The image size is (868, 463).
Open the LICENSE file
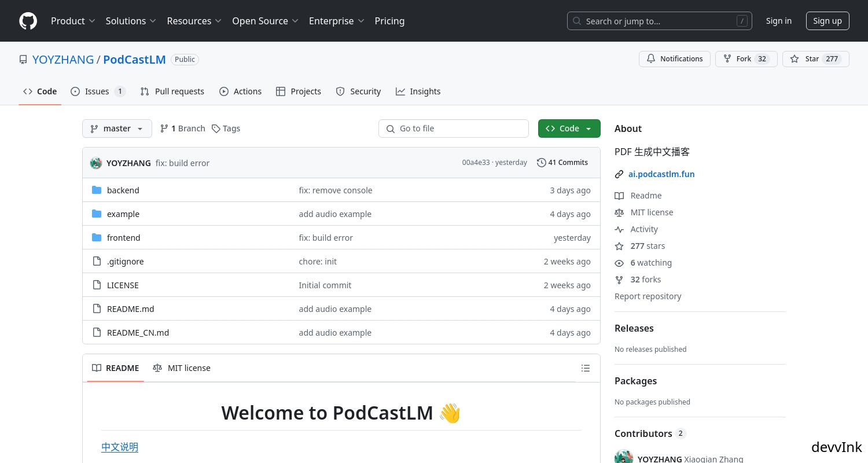pos(123,285)
